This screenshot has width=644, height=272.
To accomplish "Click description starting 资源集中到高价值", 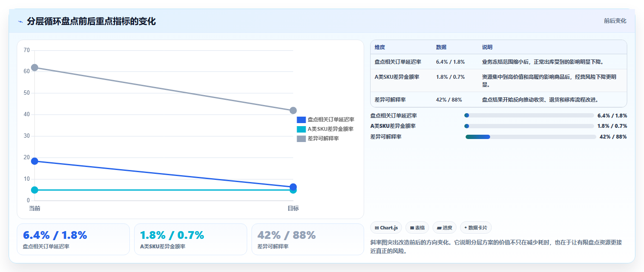I will pyautogui.click(x=549, y=81).
